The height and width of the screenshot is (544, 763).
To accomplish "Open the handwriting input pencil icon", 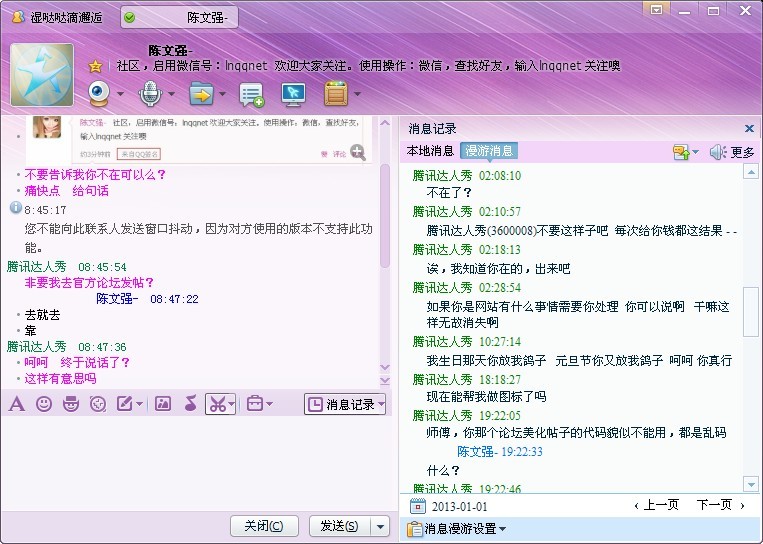I will click(125, 404).
